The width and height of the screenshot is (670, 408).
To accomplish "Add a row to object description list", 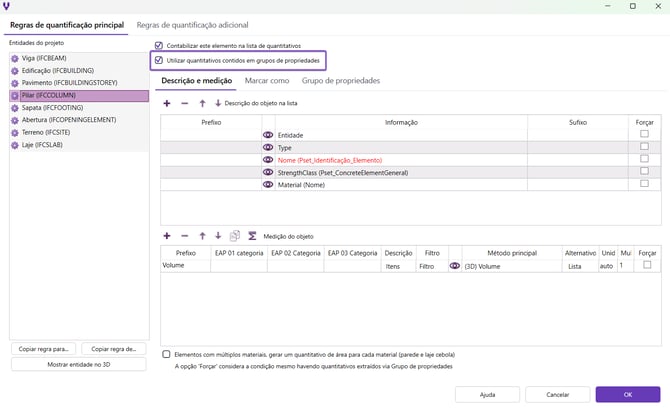I will [x=167, y=103].
